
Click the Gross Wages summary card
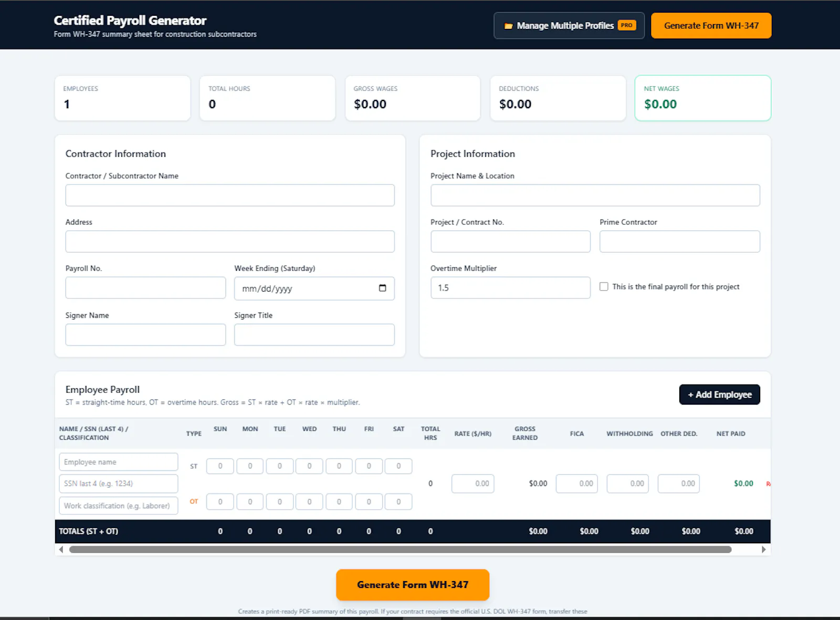[x=413, y=98]
